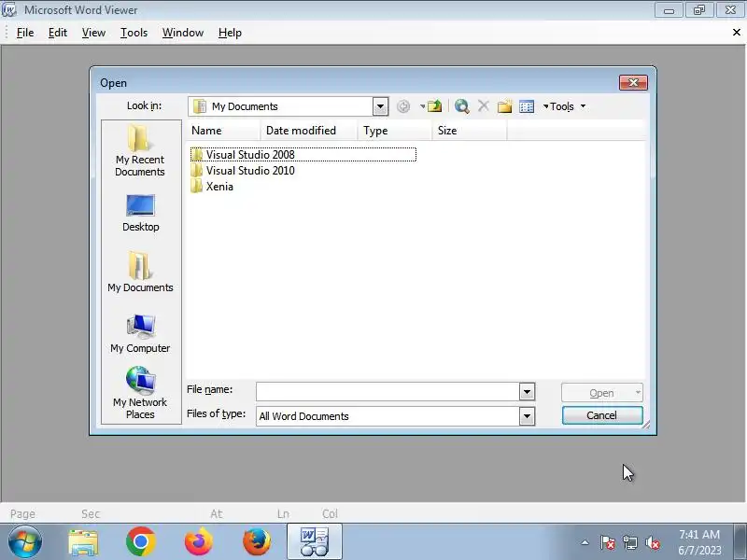Show hidden tray icons arrow

[x=585, y=542]
